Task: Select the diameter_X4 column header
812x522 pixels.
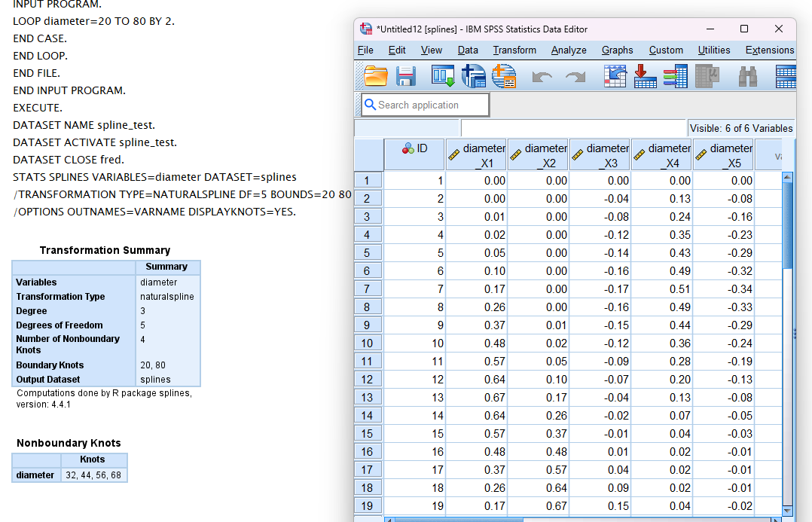Action: point(661,154)
